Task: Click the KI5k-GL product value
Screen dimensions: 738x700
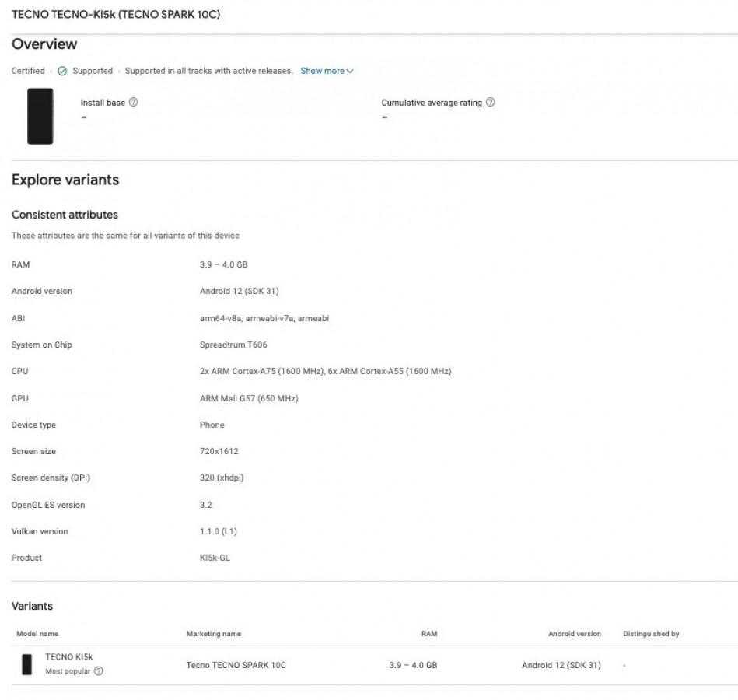Action: pyautogui.click(x=215, y=558)
